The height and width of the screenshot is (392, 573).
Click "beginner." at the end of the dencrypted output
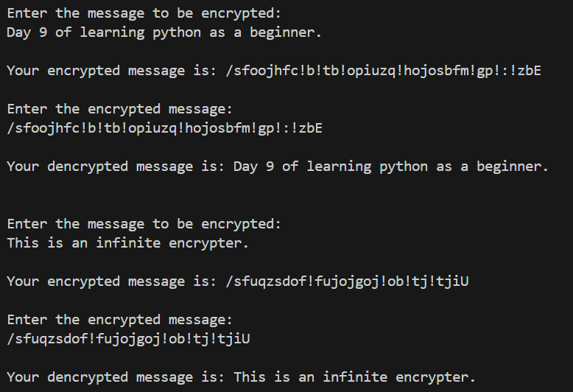tap(513, 167)
